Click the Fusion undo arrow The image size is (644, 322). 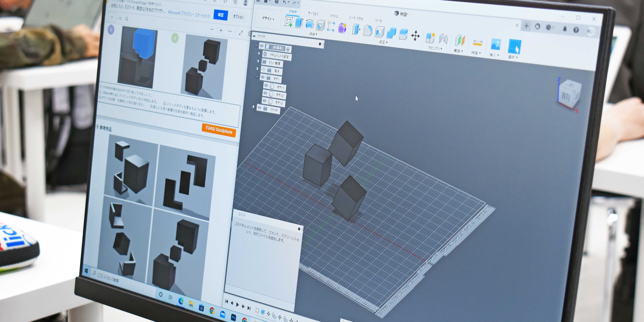tap(285, 2)
